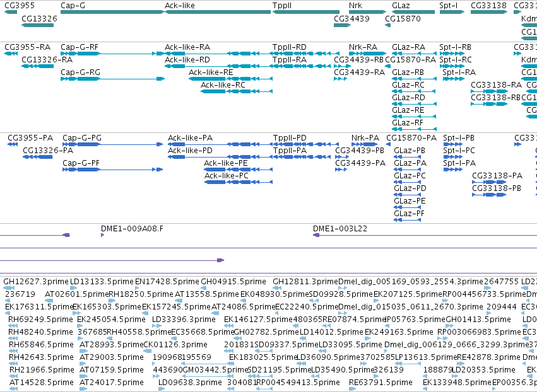Open transcript Ack-like-RA
The height and width of the screenshot is (392, 537).
(x=218, y=54)
